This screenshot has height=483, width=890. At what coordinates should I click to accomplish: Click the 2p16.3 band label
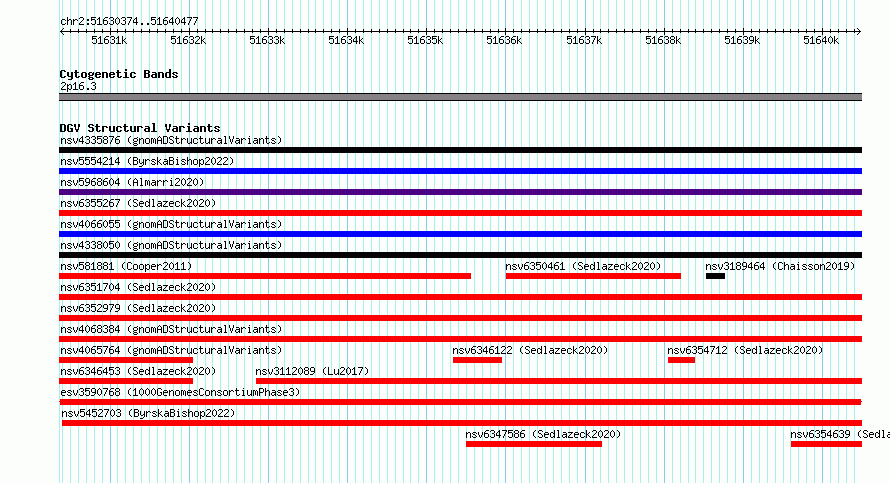tap(78, 86)
